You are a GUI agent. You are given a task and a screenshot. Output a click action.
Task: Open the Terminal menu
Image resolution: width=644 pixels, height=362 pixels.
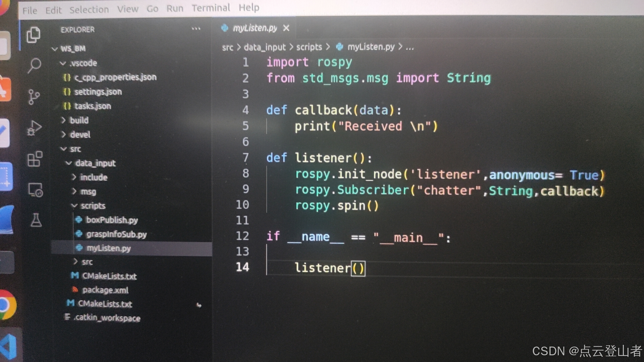(210, 7)
